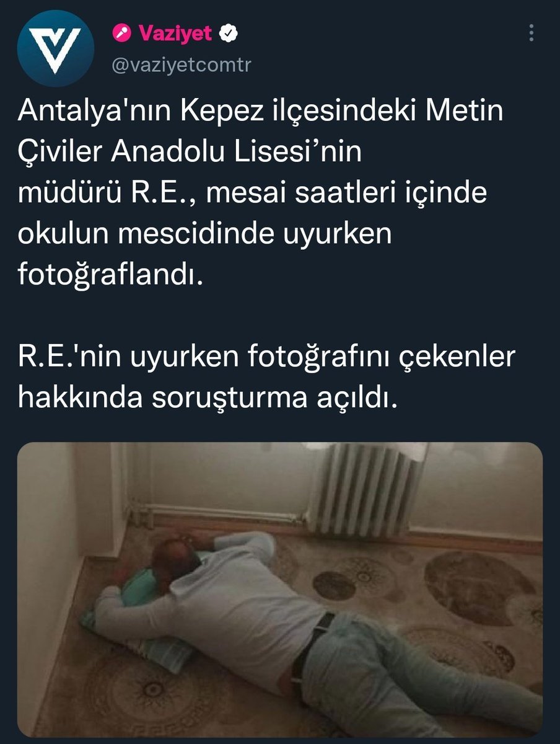Click the text Çiviler Anadolu Lisesi'nin
The height and width of the screenshot is (744, 560).
pyautogui.click(x=189, y=153)
